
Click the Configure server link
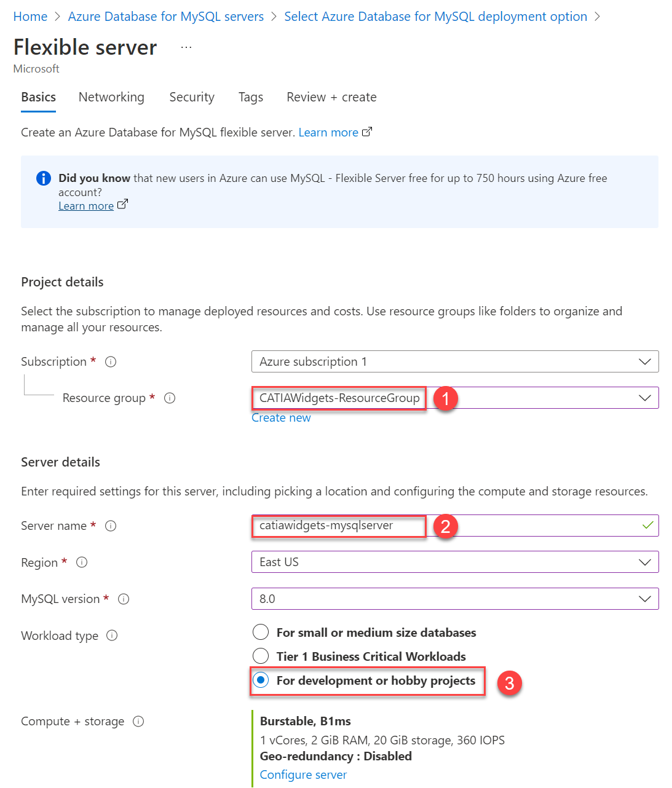click(x=302, y=774)
